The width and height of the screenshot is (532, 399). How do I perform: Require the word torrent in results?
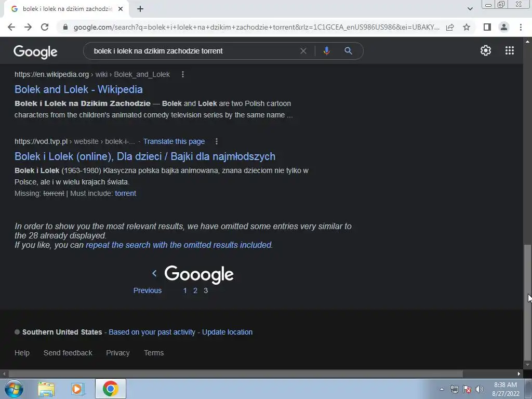(125, 193)
